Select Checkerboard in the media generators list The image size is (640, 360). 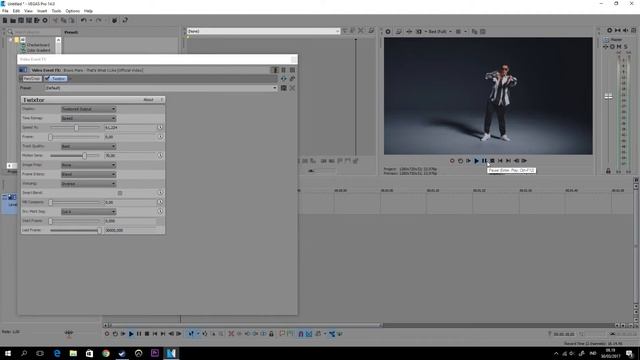point(38,45)
